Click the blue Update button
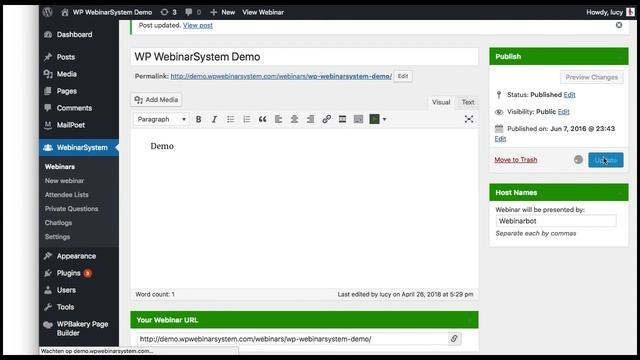 coord(606,160)
